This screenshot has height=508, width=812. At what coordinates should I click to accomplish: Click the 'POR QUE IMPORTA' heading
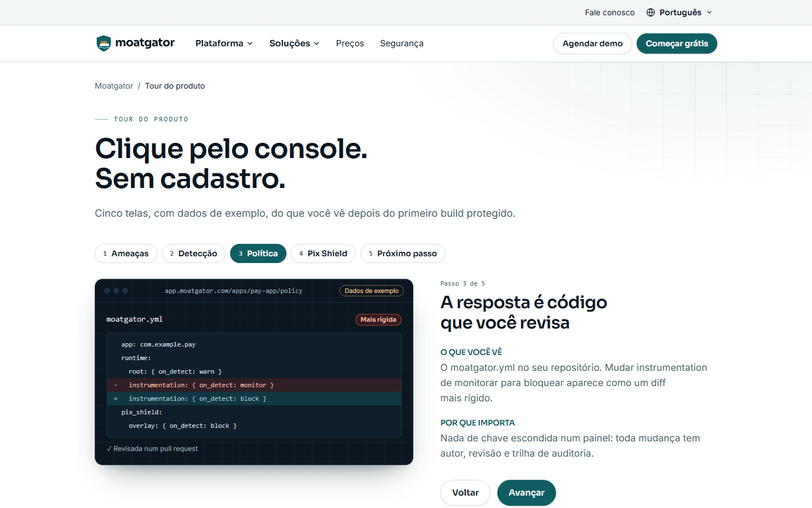478,423
